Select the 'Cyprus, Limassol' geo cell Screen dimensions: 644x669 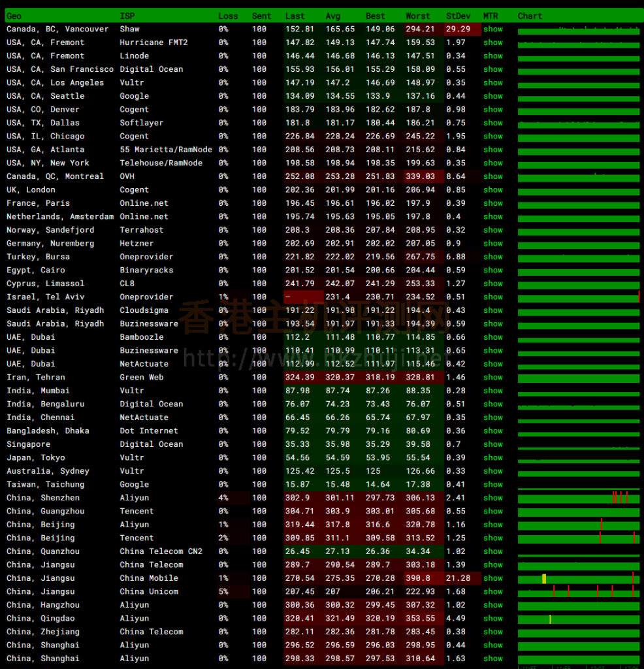pos(46,284)
